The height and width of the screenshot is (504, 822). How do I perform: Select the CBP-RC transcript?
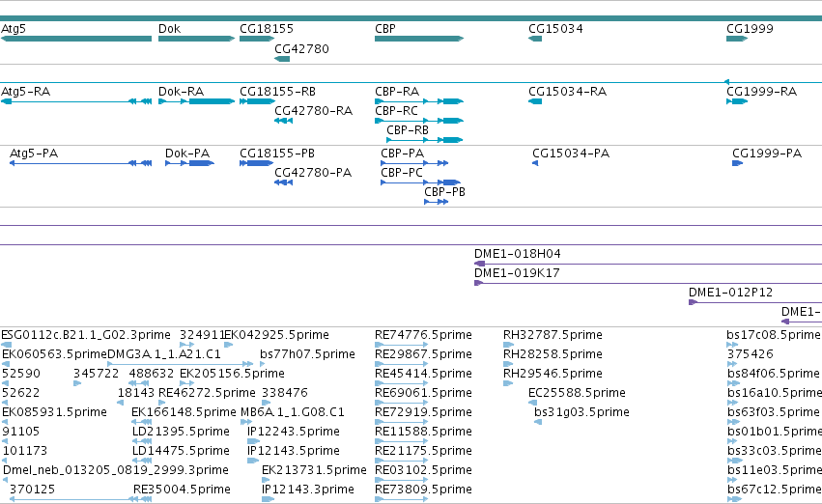[419, 121]
